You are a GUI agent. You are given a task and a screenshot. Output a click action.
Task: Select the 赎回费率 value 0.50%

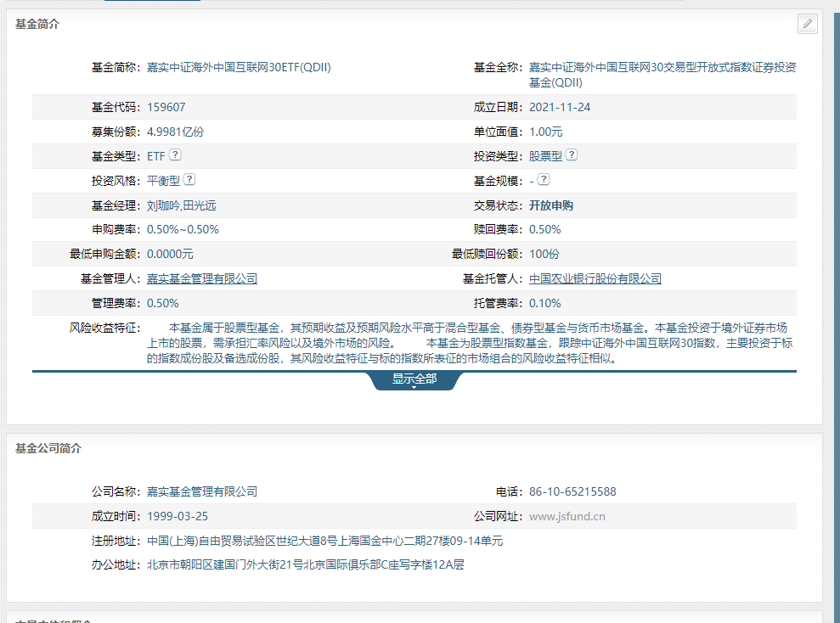coord(544,230)
